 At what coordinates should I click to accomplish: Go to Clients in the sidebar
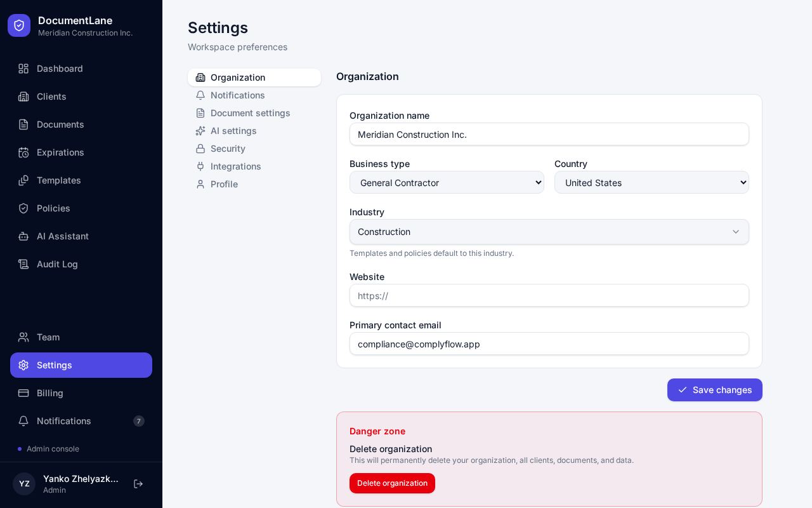pos(81,97)
